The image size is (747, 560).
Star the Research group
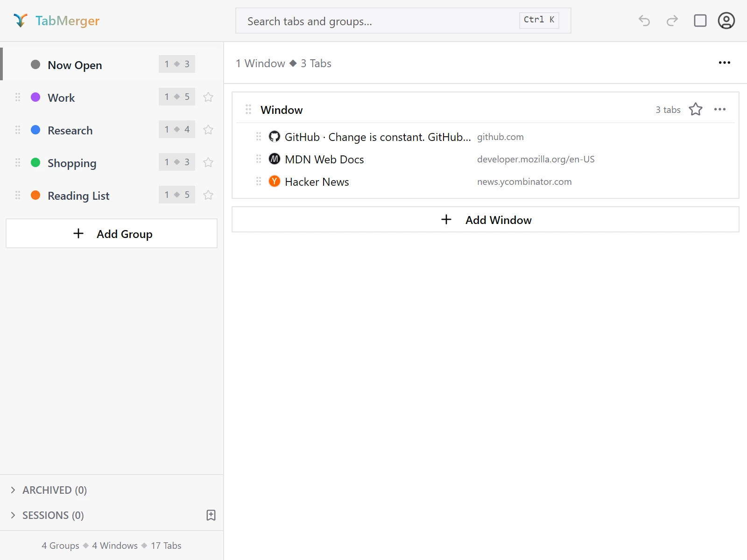208,130
